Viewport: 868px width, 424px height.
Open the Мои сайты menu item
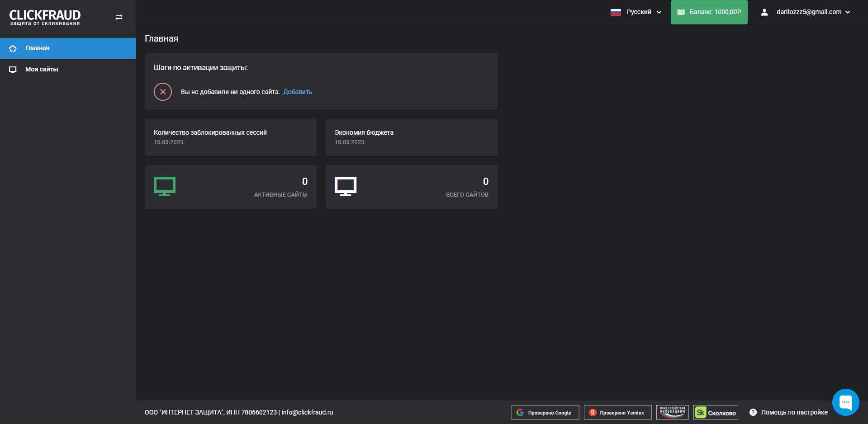pyautogui.click(x=68, y=69)
